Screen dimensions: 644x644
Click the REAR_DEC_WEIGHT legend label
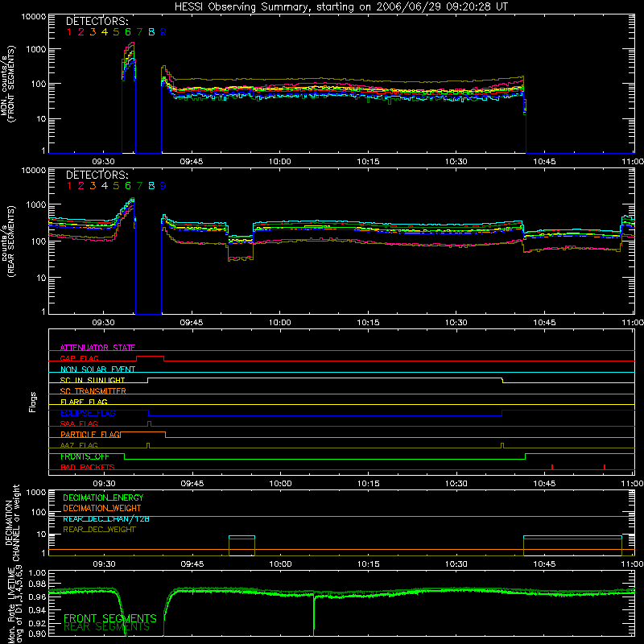99,530
